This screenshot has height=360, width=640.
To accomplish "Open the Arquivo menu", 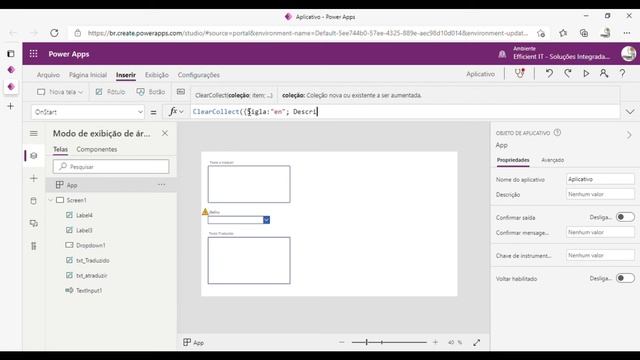I will point(48,75).
